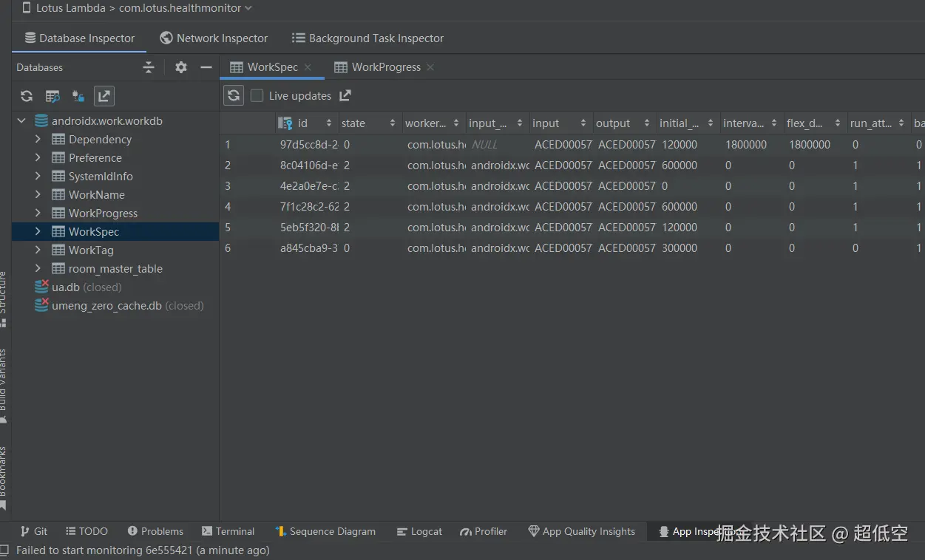Screen dimensions: 925x560
Task: Switch to Database Inspector tab
Action: point(79,38)
